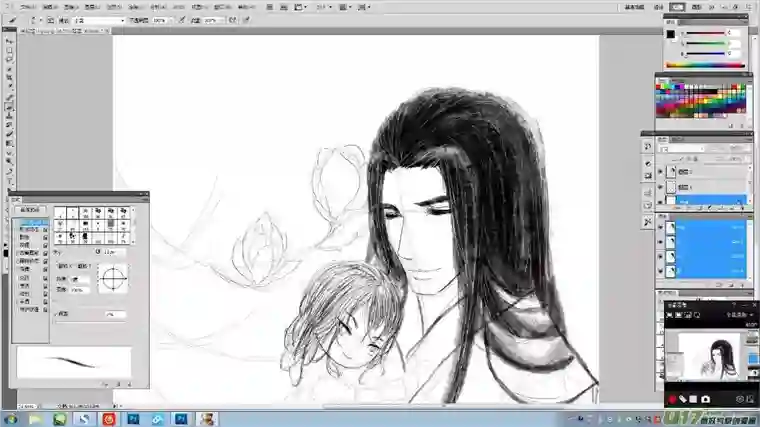Select the Rectangular Marquee tool
The image size is (760, 427).
pyautogui.click(x=9, y=49)
